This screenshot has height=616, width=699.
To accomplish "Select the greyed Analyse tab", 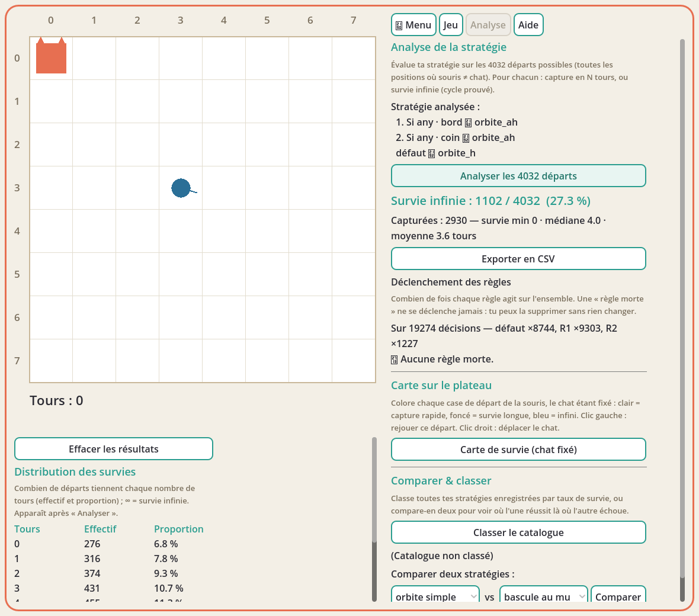I will 488,25.
